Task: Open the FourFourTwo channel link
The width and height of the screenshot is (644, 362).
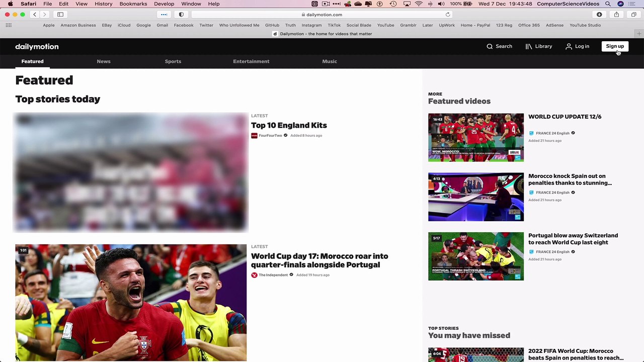Action: (x=270, y=136)
